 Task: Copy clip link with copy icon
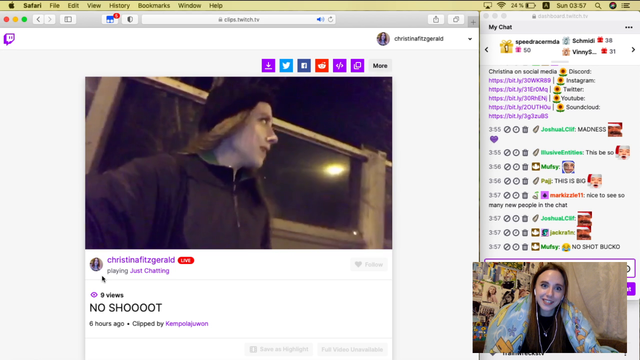coord(358,66)
